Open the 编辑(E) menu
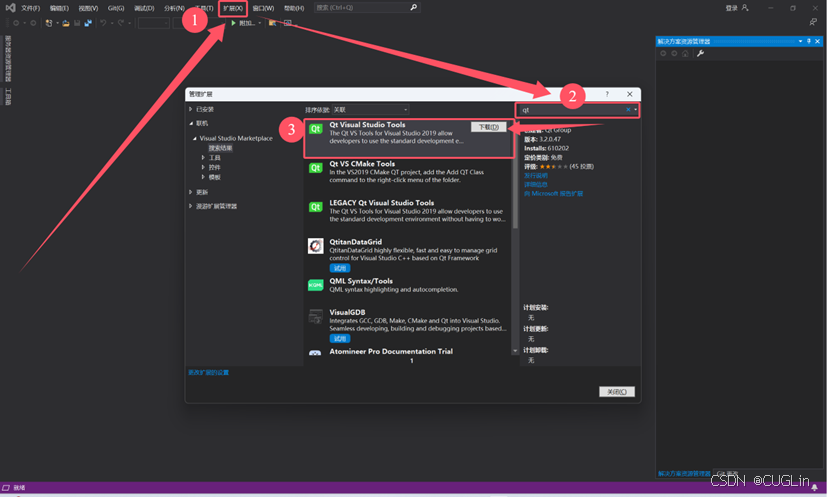The width and height of the screenshot is (827, 497). pos(59,8)
